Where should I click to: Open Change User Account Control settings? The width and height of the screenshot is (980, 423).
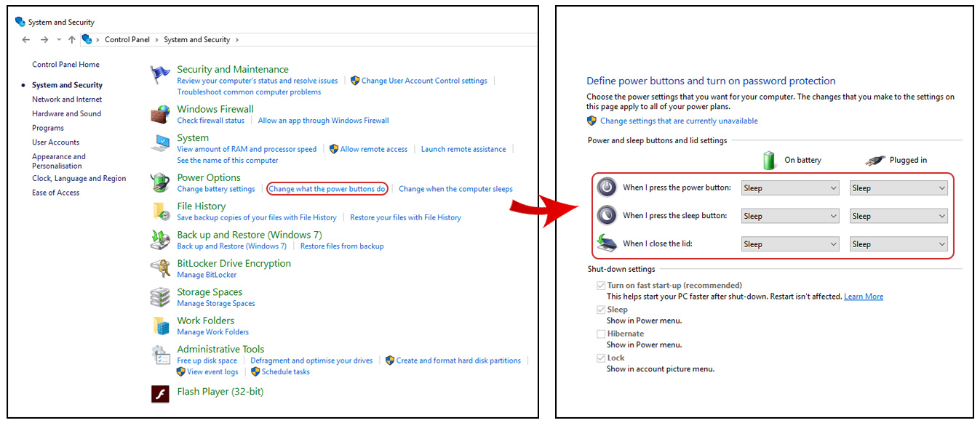(x=424, y=81)
